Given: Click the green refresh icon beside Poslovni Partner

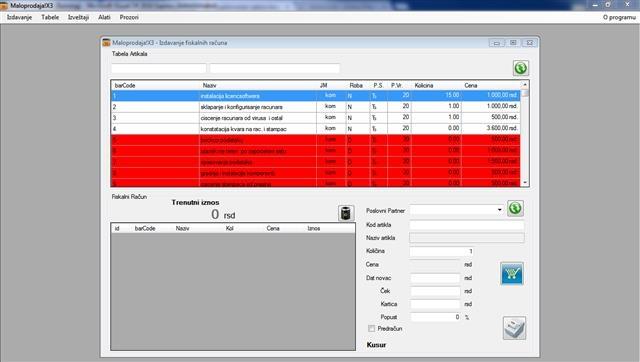Looking at the screenshot, I should 515,209.
